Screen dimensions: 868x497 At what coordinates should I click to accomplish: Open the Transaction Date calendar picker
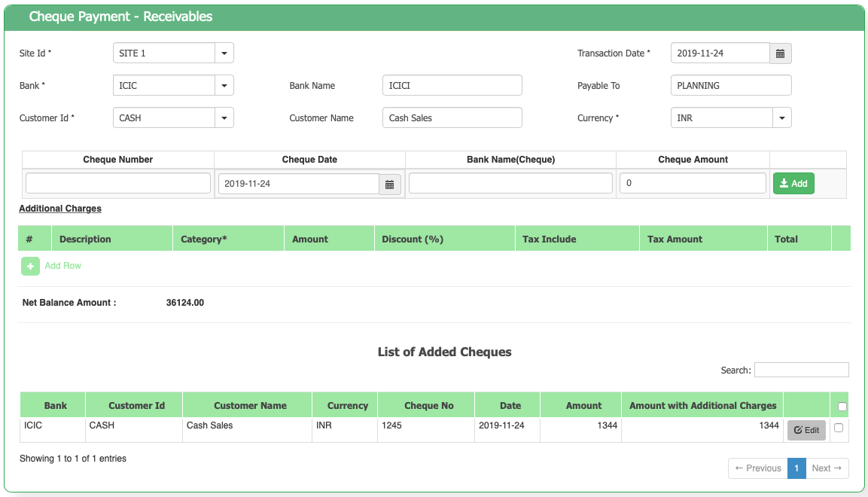pos(781,53)
